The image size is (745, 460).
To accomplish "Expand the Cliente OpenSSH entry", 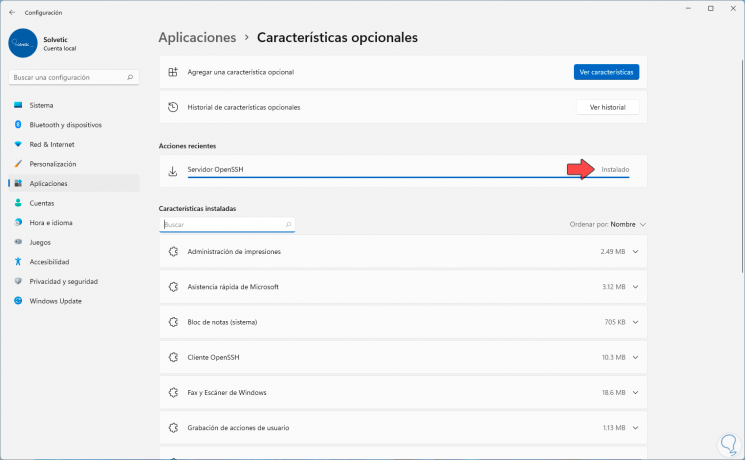I will [635, 357].
